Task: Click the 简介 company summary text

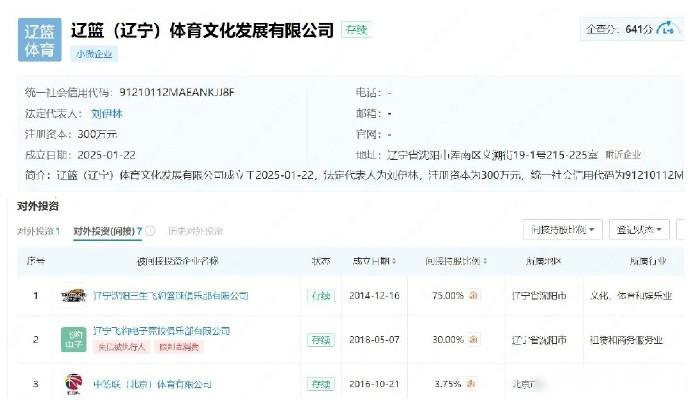Action: click(354, 175)
